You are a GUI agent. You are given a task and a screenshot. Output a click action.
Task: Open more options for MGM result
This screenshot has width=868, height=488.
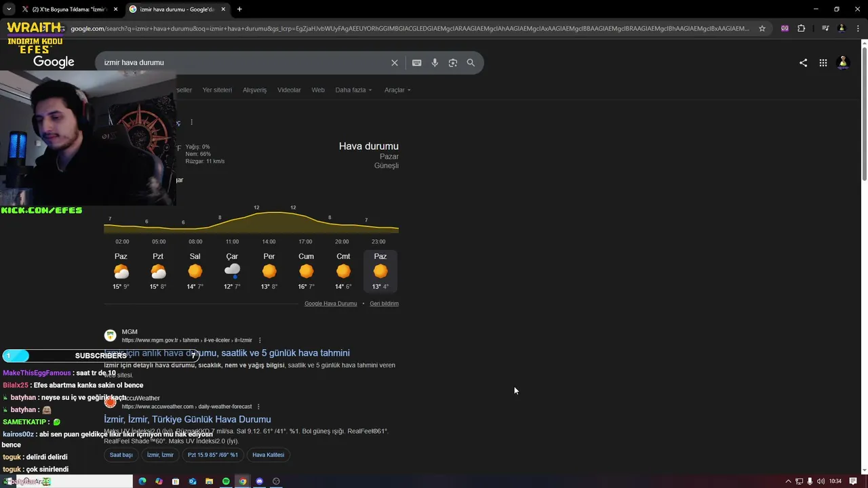coord(260,340)
